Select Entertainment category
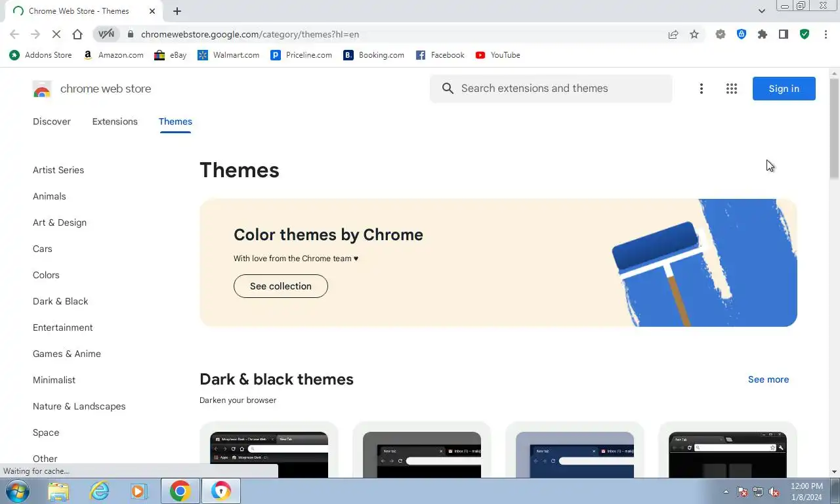Screen dimensions: 840x504 pyautogui.click(x=63, y=327)
